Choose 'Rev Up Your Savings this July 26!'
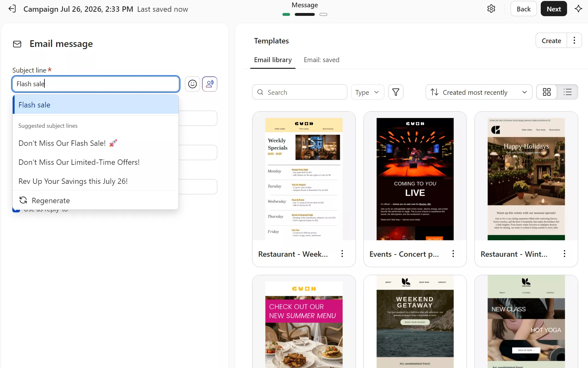Image resolution: width=588 pixels, height=368 pixels. pyautogui.click(x=95, y=181)
